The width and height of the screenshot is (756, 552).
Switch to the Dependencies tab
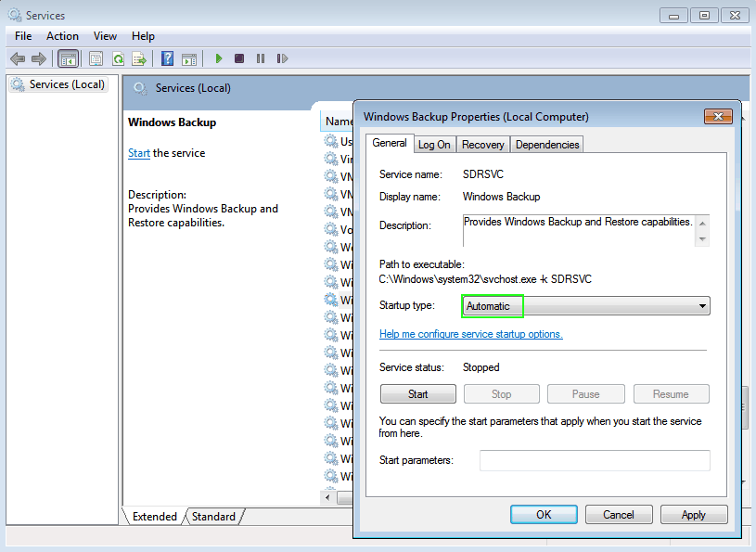547,145
